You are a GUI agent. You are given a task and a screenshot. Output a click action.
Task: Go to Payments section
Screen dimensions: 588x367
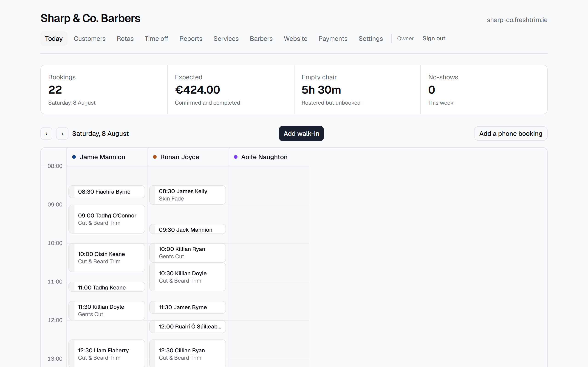pos(333,39)
